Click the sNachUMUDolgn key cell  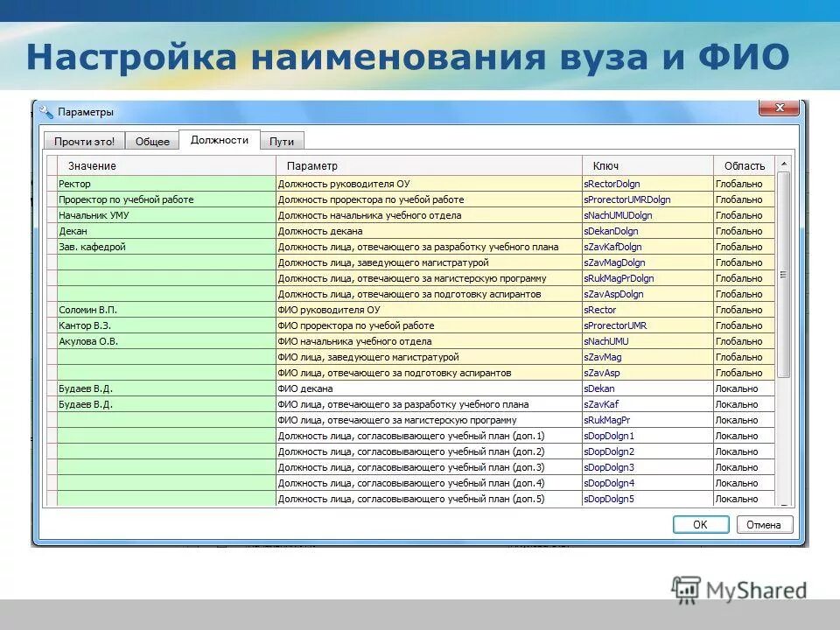pyautogui.click(x=647, y=215)
